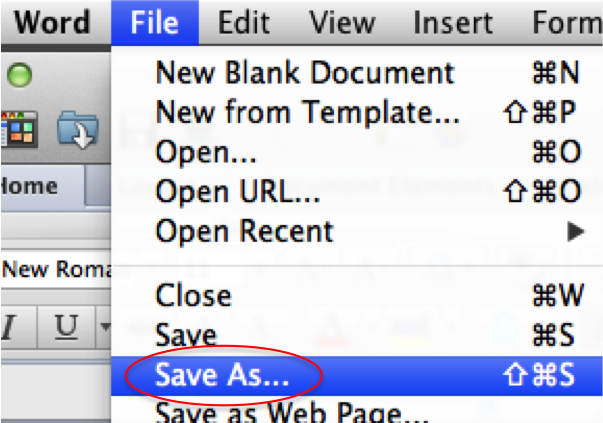603x423 pixels.
Task: Click the green zoom window button
Action: (20, 75)
